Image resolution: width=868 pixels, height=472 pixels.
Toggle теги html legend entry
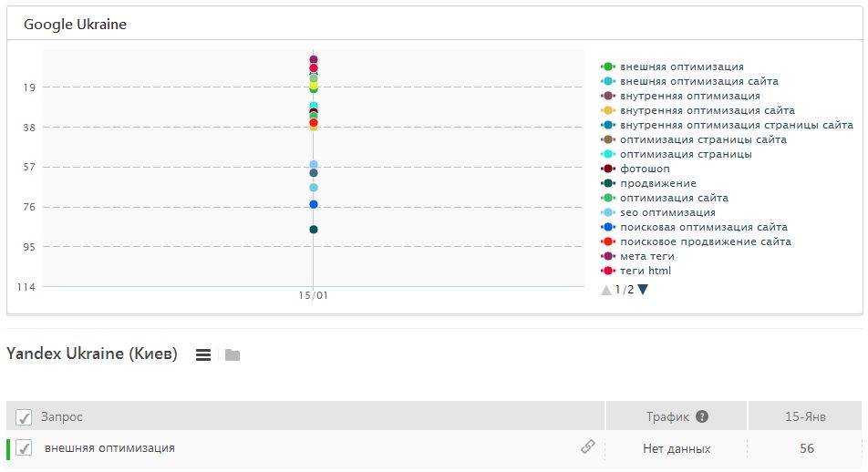coord(646,271)
